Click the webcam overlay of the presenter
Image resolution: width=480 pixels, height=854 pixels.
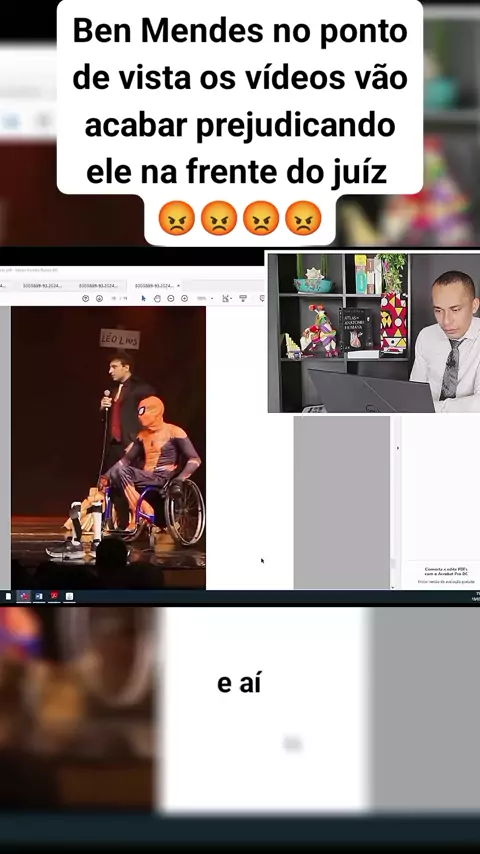click(x=374, y=332)
